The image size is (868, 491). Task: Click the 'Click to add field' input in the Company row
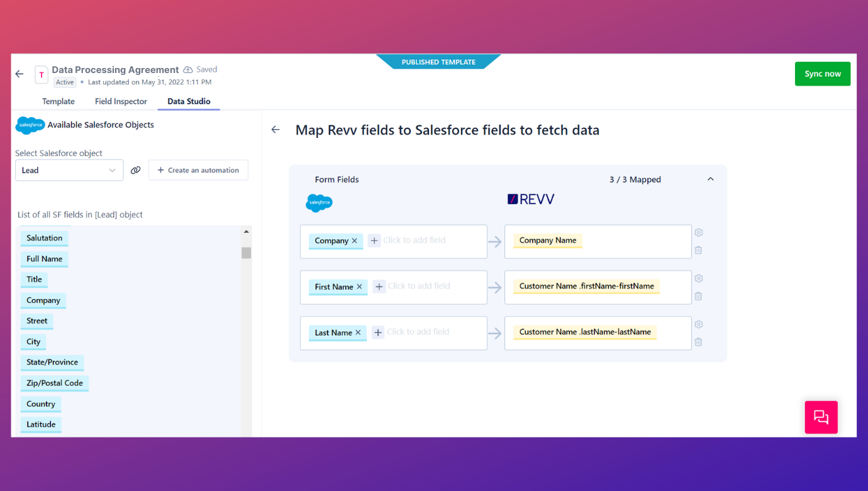pos(415,240)
